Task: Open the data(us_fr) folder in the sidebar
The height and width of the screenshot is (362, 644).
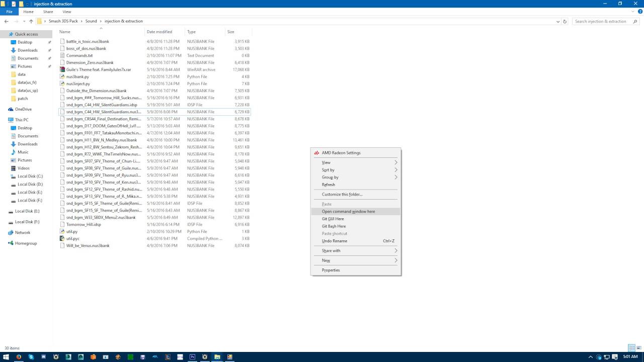Action: point(27,82)
